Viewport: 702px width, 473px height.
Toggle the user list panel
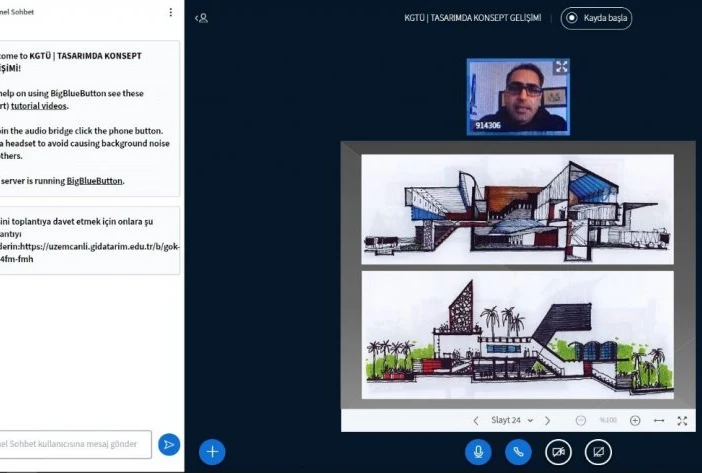coord(202,17)
